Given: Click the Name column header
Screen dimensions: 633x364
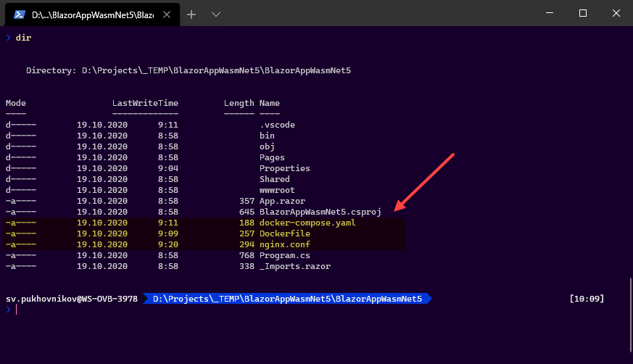Looking at the screenshot, I should (270, 103).
